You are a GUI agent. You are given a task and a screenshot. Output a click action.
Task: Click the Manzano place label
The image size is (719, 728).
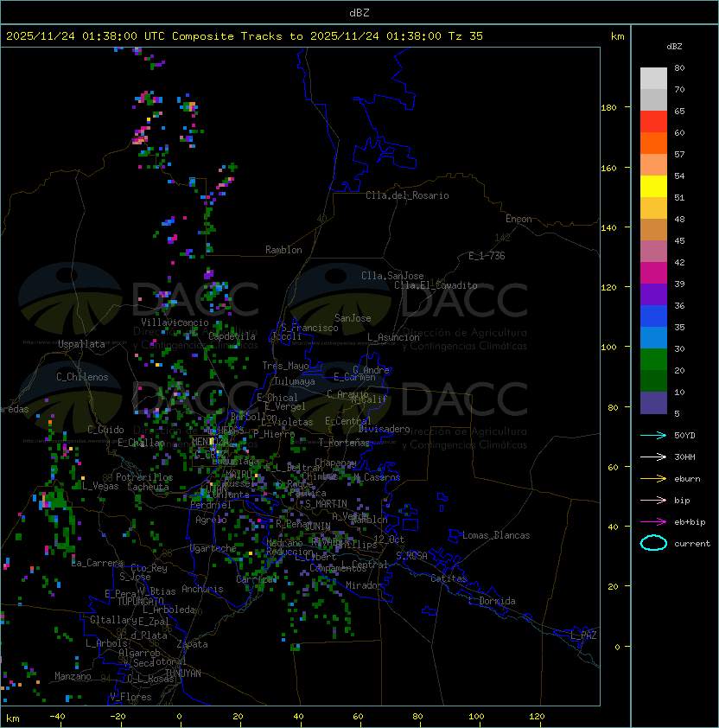coord(73,676)
